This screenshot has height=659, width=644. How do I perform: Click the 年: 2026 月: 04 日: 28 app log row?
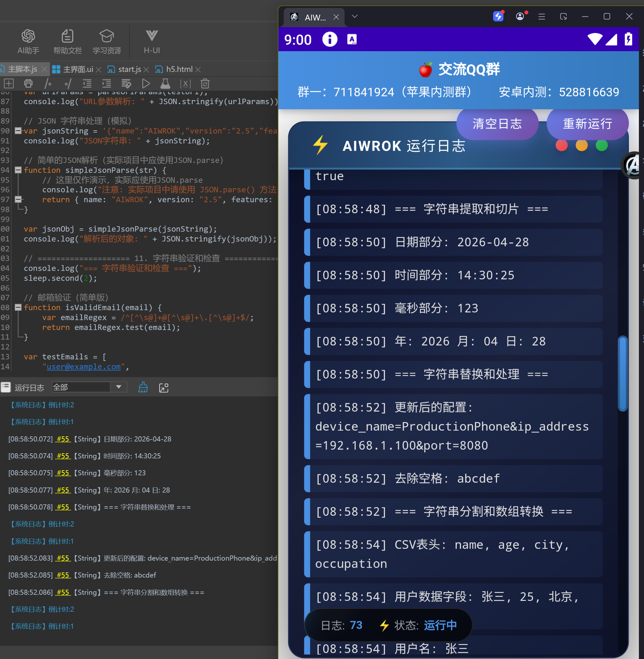[453, 341]
